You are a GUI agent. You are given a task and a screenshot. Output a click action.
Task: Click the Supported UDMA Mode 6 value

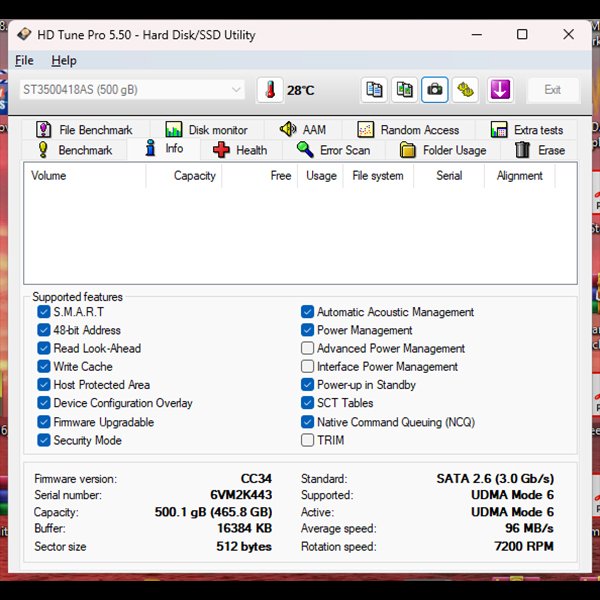click(512, 495)
